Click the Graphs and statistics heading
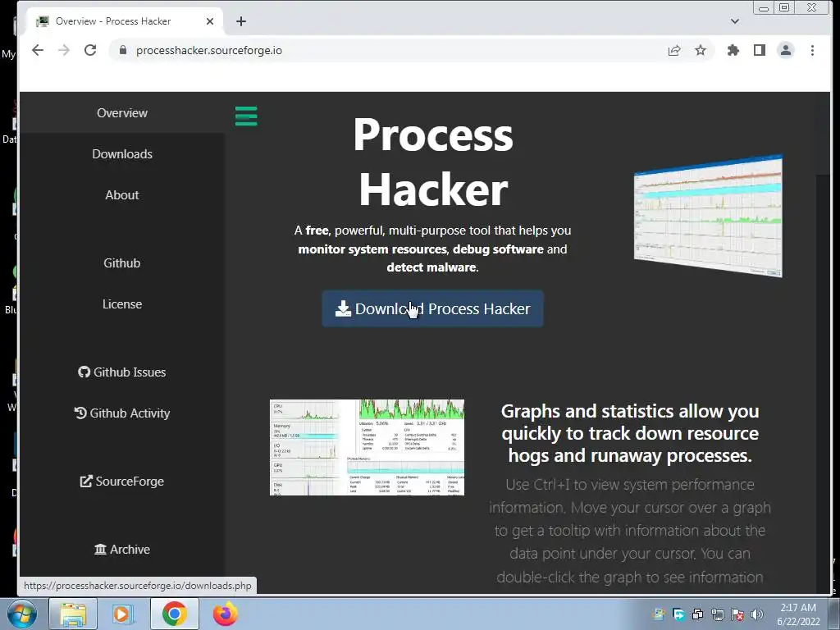 click(x=630, y=433)
